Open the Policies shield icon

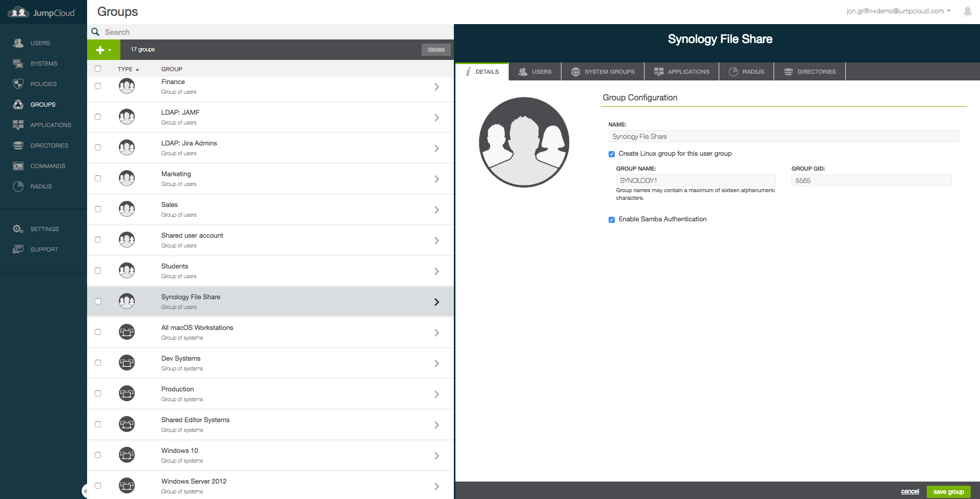pos(18,84)
